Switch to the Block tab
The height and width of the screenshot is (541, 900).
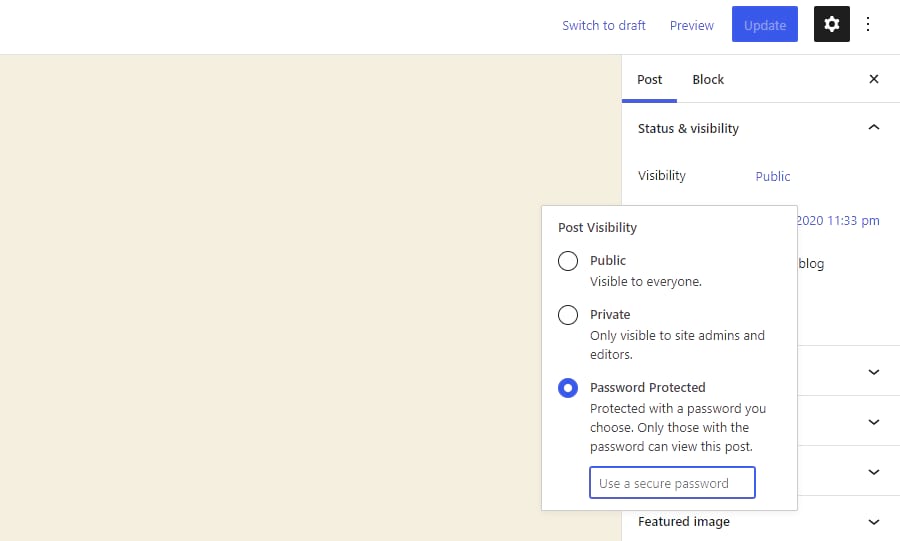pyautogui.click(x=708, y=79)
